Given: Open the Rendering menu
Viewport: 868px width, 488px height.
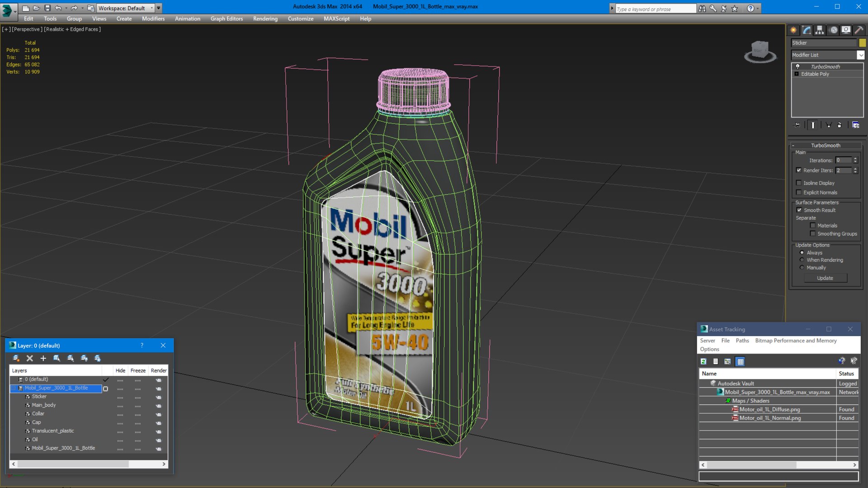Looking at the screenshot, I should tap(265, 19).
